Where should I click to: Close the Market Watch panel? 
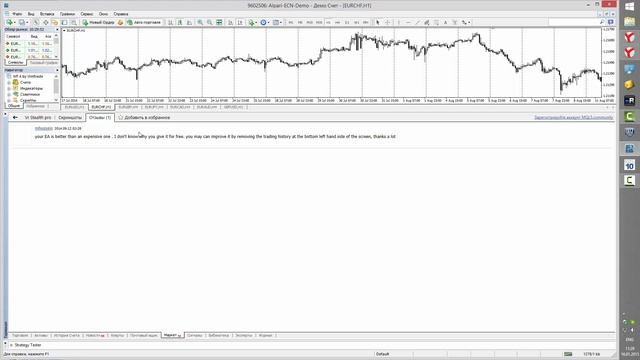tap(57, 30)
